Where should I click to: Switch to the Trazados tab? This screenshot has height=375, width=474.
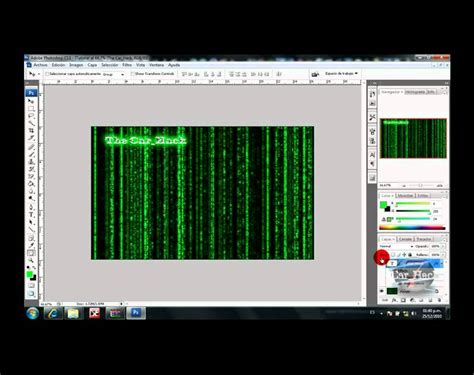pos(424,239)
